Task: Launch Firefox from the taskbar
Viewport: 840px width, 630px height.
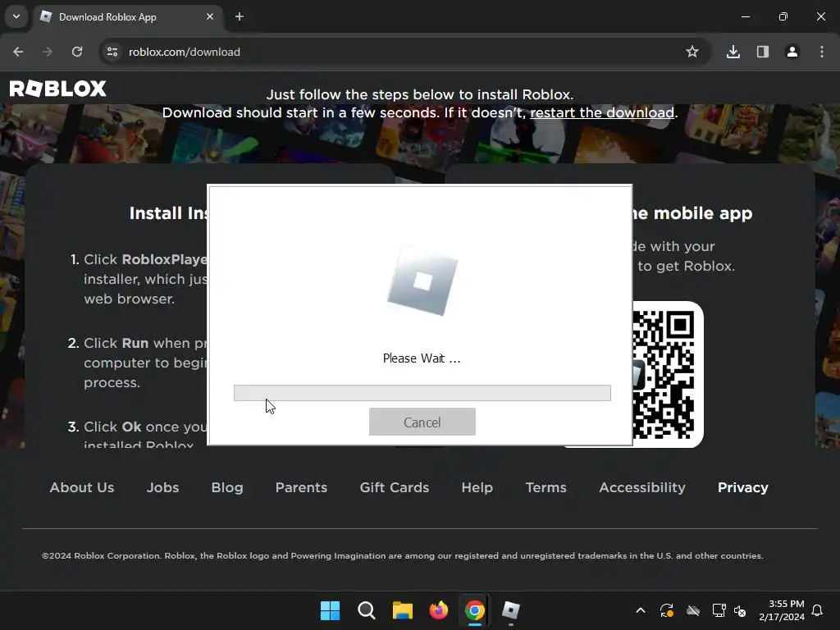Action: 438,610
